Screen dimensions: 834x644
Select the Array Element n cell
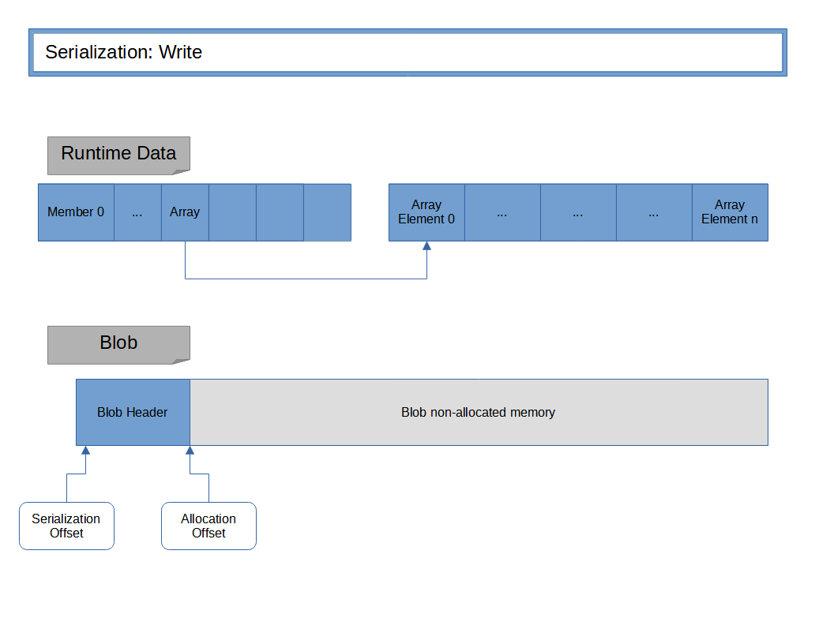coord(730,212)
